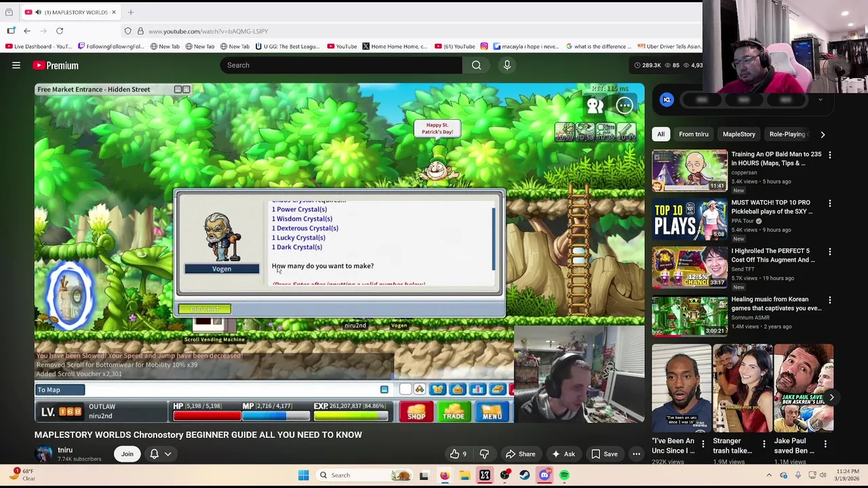Open Training An OP Bald Man thumbnail

[x=690, y=171]
